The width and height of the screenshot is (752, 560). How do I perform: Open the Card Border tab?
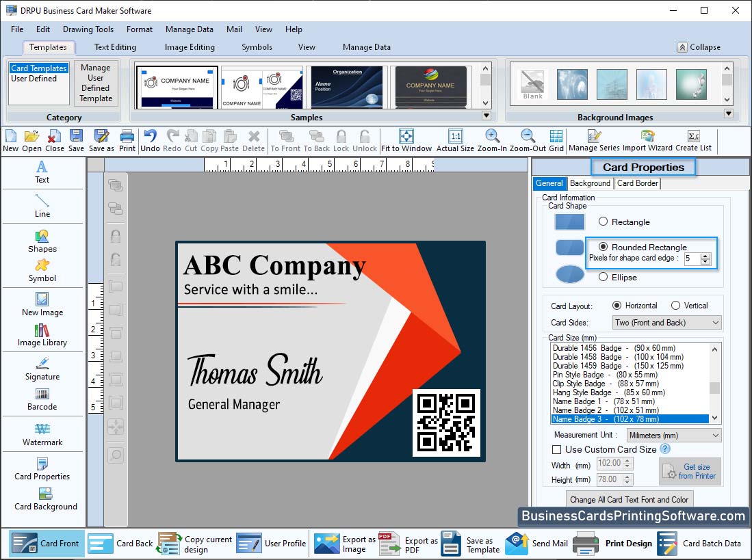[x=637, y=183]
